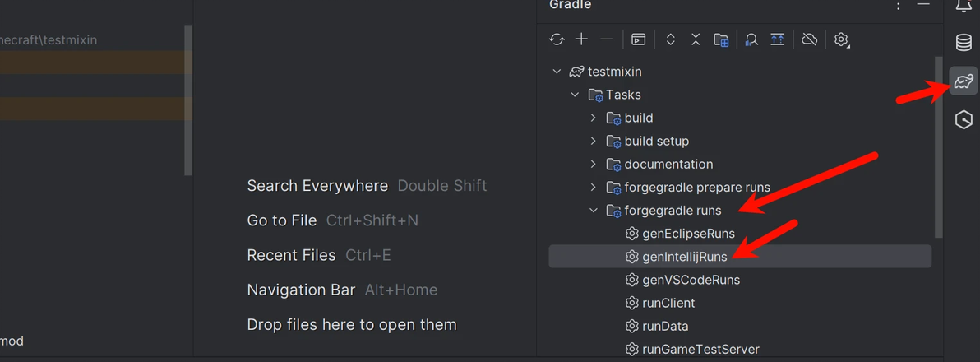980x362 pixels.
Task: Click the Analyze Dependencies icon
Action: 751,39
